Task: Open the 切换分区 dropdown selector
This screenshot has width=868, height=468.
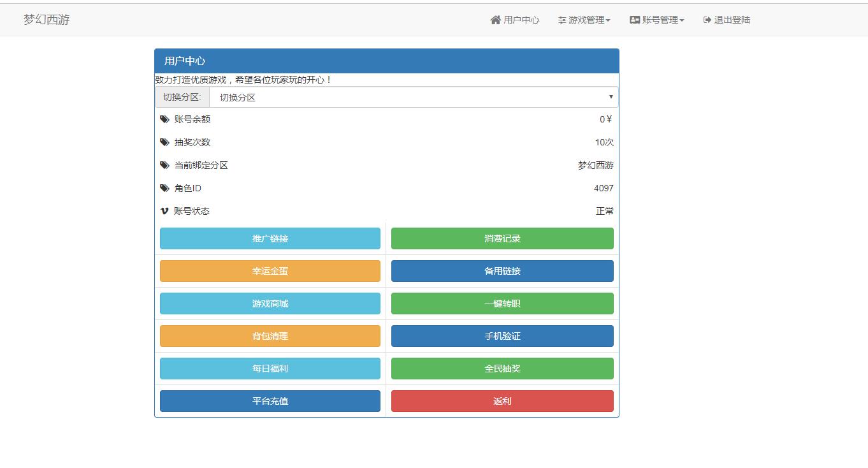Action: coord(413,97)
